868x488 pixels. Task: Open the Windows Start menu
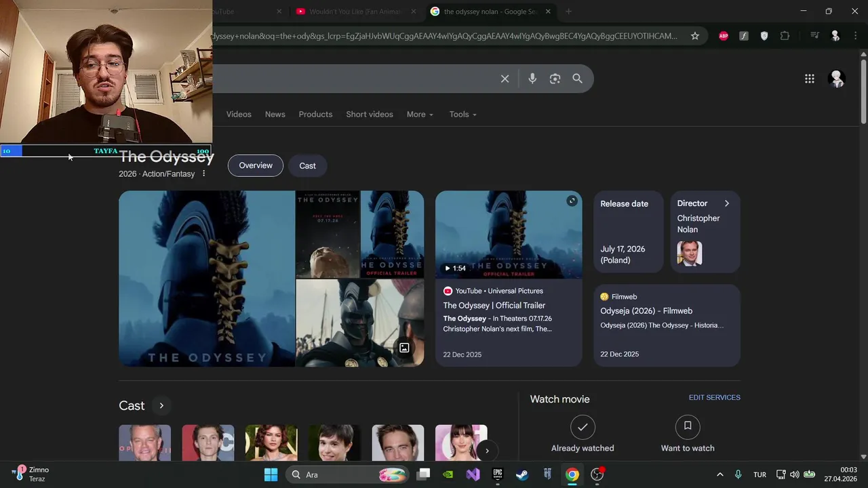[271, 474]
